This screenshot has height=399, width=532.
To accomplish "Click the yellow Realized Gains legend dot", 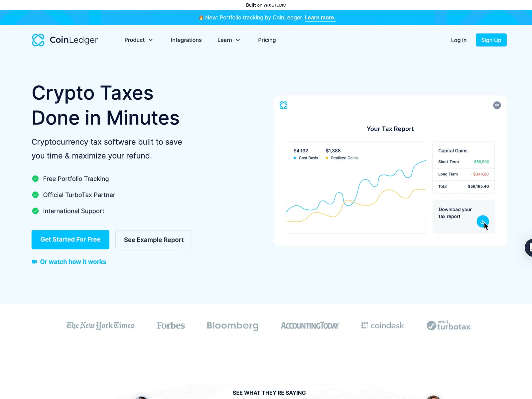I will tap(327, 158).
